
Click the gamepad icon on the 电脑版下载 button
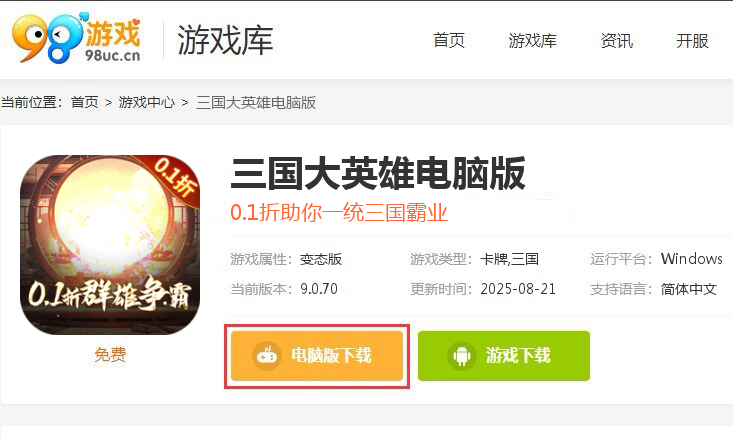tap(267, 356)
